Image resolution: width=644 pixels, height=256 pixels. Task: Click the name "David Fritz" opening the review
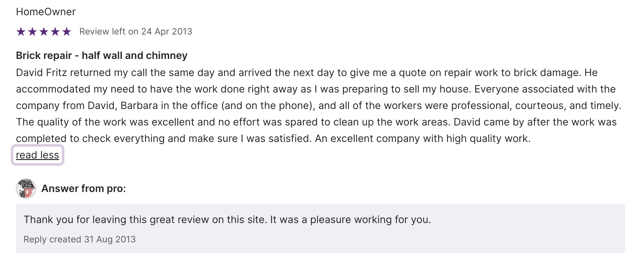(42, 73)
